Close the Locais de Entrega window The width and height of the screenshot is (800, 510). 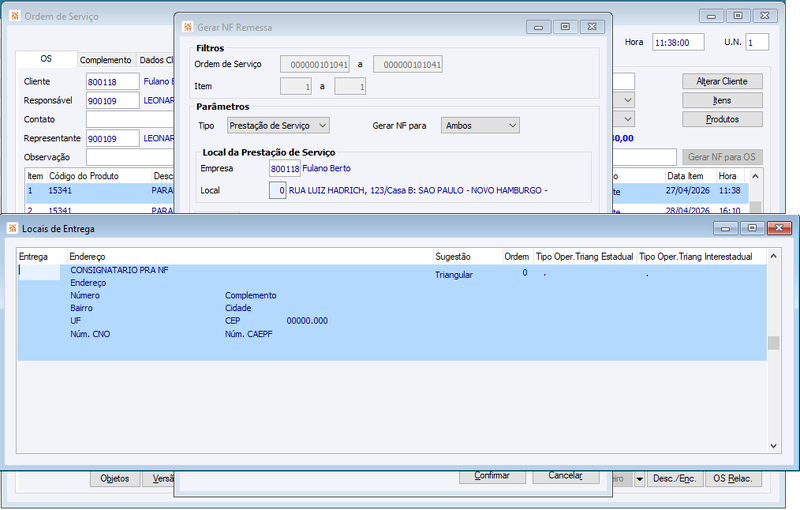point(779,228)
